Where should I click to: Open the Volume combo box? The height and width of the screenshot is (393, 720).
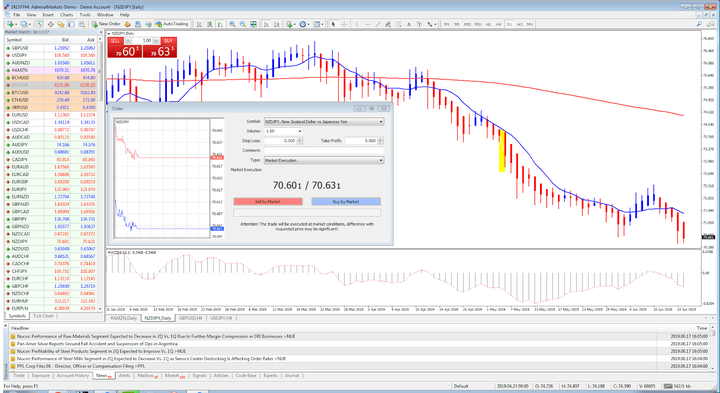(x=283, y=131)
